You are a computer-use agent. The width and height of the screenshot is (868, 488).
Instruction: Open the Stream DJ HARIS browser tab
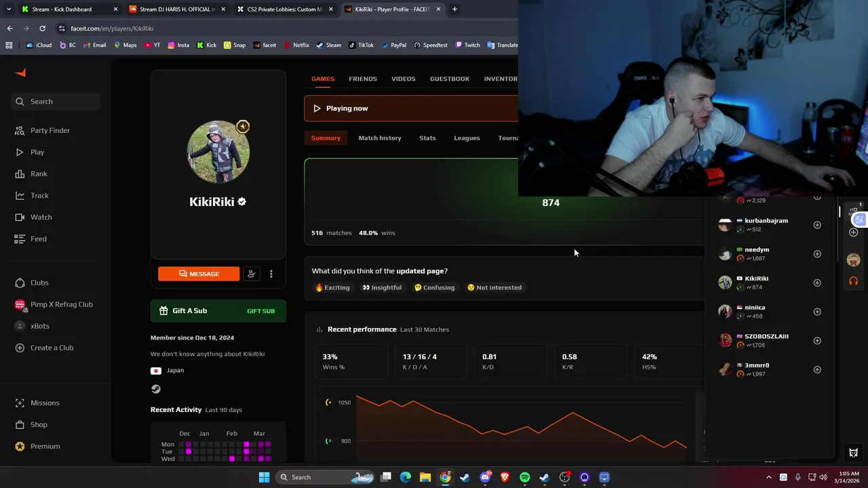tap(177, 9)
